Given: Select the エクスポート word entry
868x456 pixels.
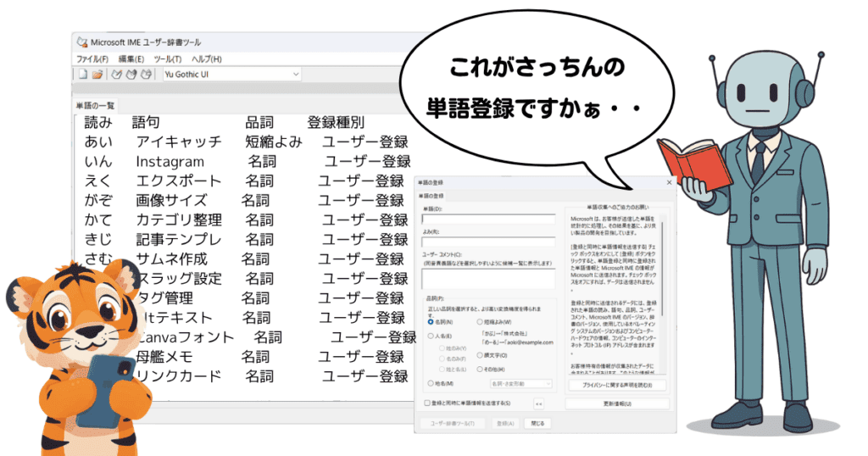Looking at the screenshot, I should click(179, 181).
